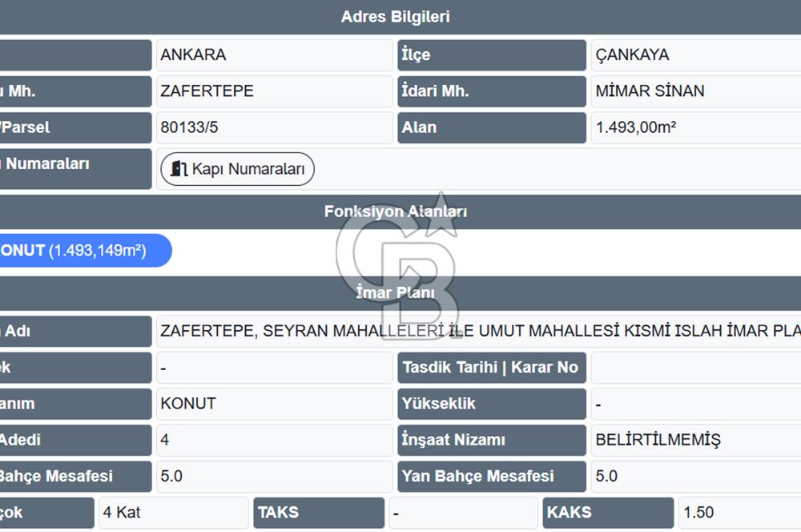
Task: Click the door icon on Kapı Numaraları
Action: [178, 169]
